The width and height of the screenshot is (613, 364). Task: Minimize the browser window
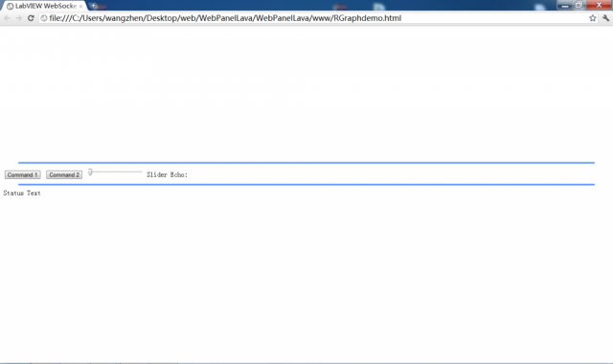(564, 5)
